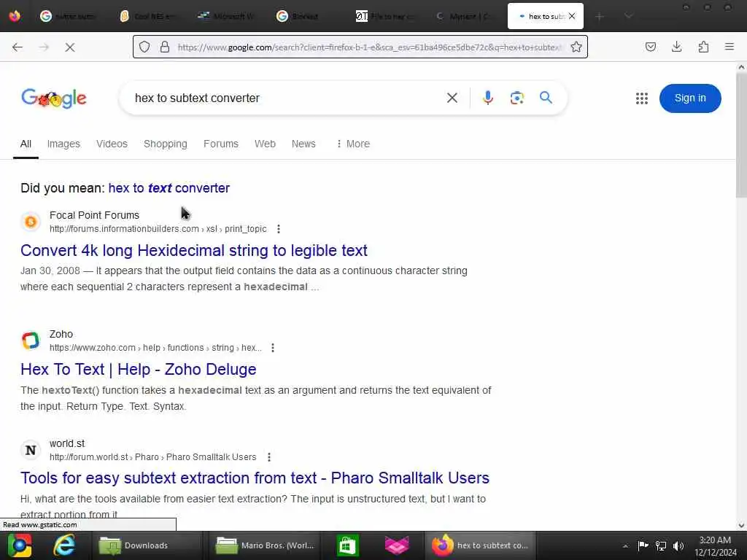Switch to the first Google browser tab
Viewport: 747px width, 560px height.
coord(69,16)
